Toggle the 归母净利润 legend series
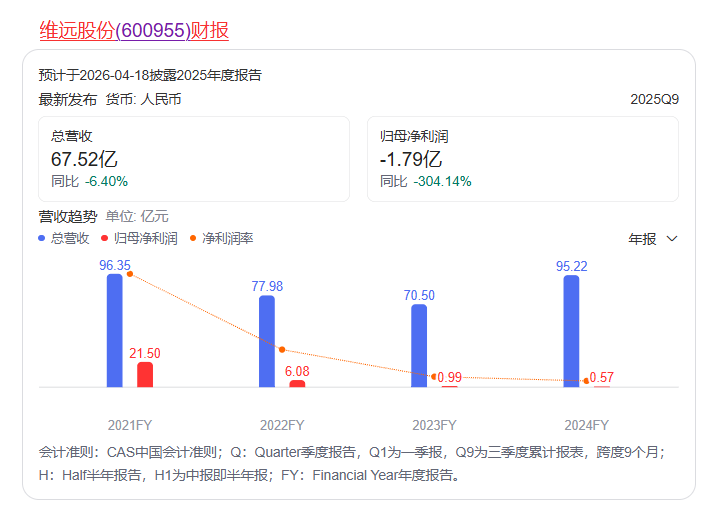The image size is (713, 509). tap(139, 239)
